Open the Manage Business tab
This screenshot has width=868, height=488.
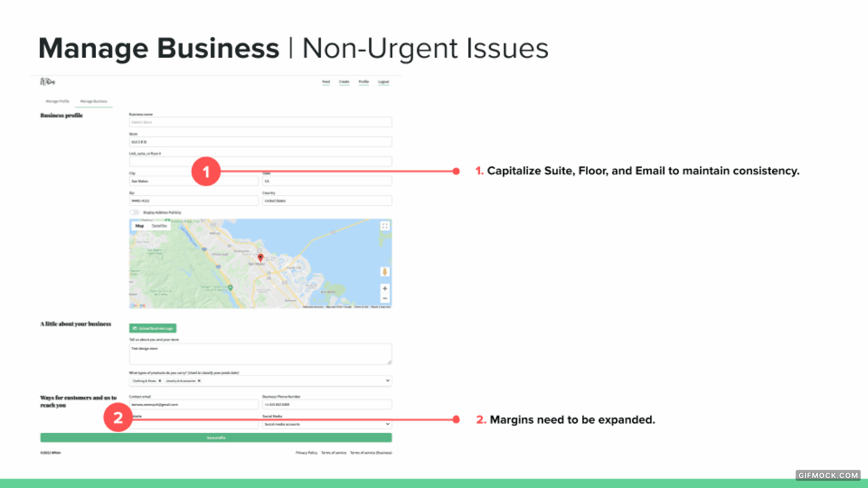point(94,101)
